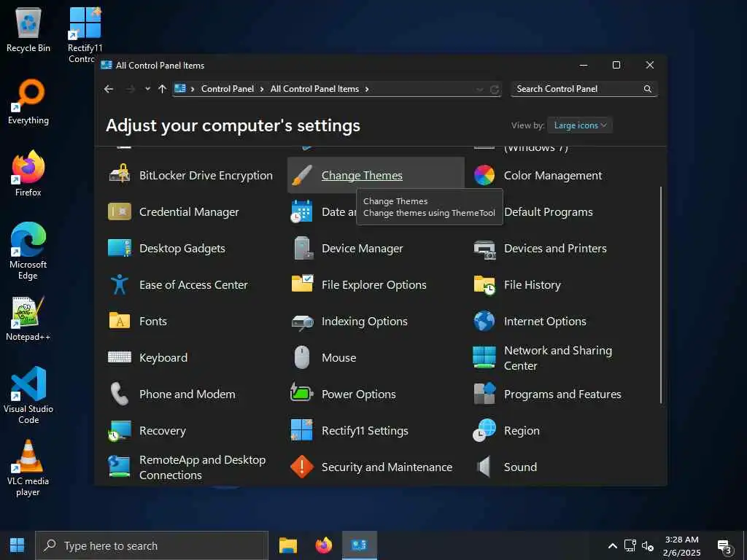Screen dimensions: 747x560
Task: Open the BitLocker Drive Encryption icon
Action: (x=120, y=175)
